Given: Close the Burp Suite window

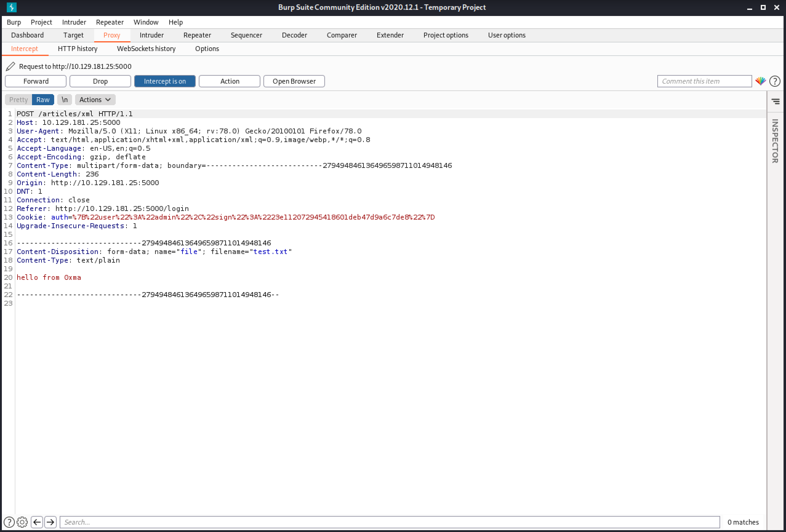Looking at the screenshot, I should point(776,7).
